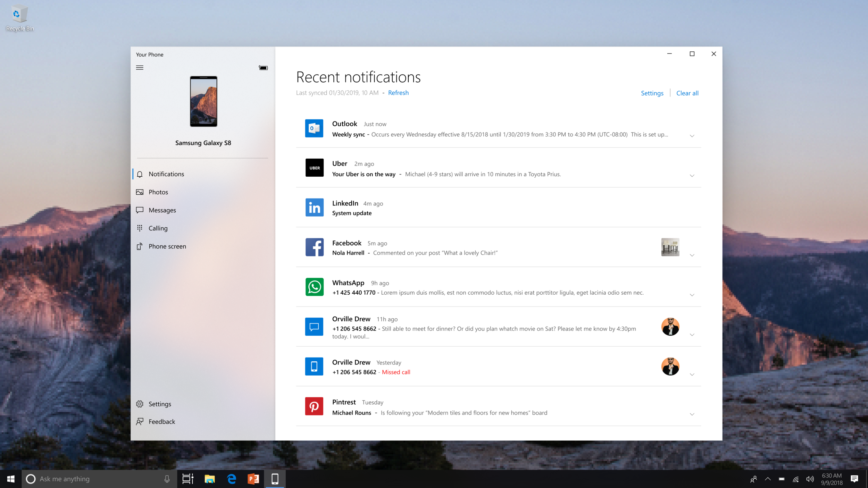The width and height of the screenshot is (868, 488).
Task: Expand the Uber notification chevron
Action: point(692,176)
